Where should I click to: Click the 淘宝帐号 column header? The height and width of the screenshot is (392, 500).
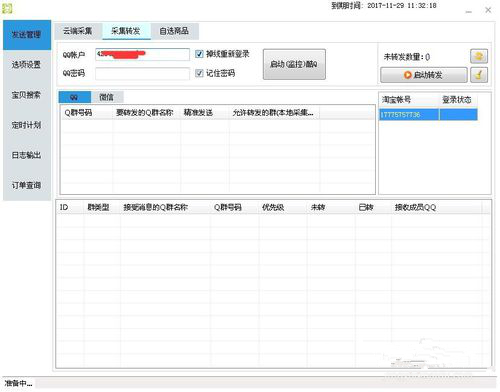coord(409,100)
